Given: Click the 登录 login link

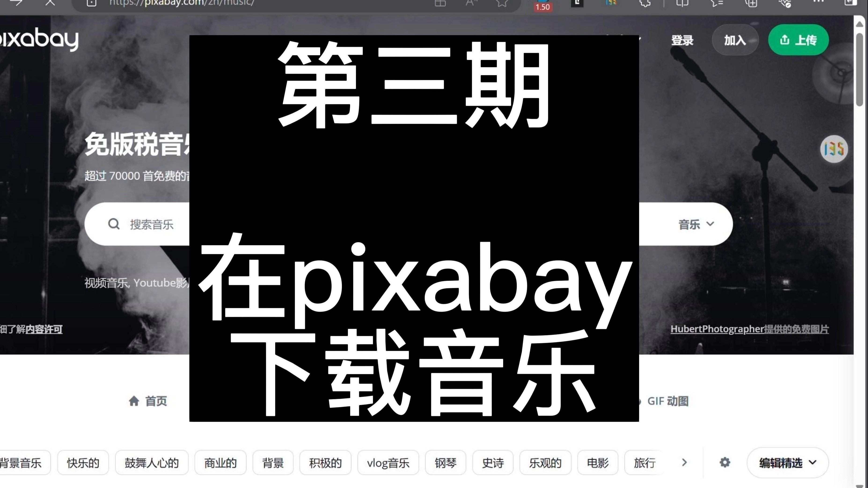Looking at the screenshot, I should 682,40.
